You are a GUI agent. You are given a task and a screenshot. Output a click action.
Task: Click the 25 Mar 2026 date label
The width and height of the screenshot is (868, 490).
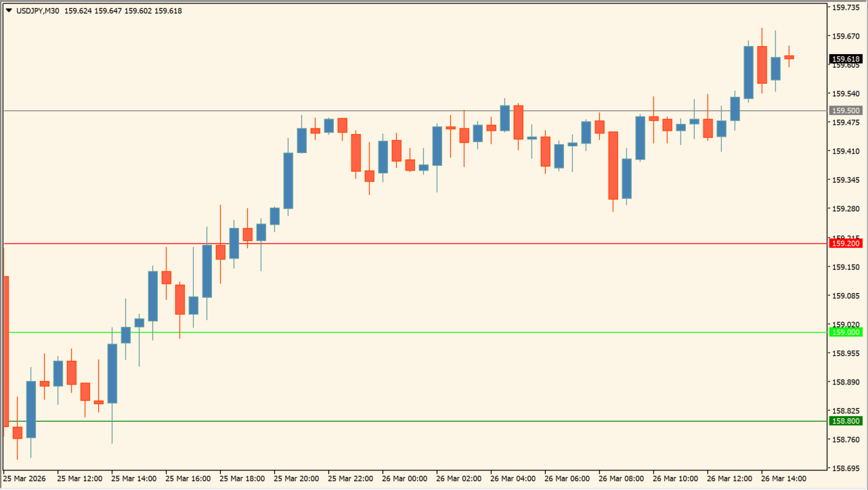pyautogui.click(x=24, y=478)
